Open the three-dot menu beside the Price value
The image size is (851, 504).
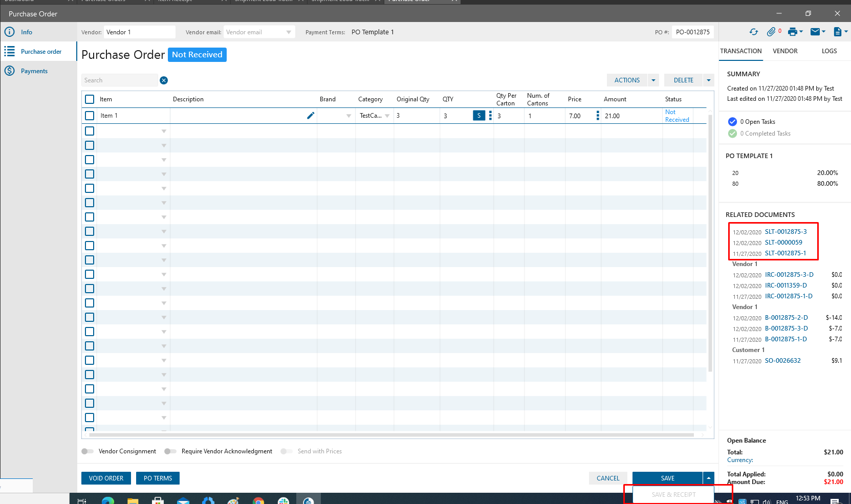[598, 116]
